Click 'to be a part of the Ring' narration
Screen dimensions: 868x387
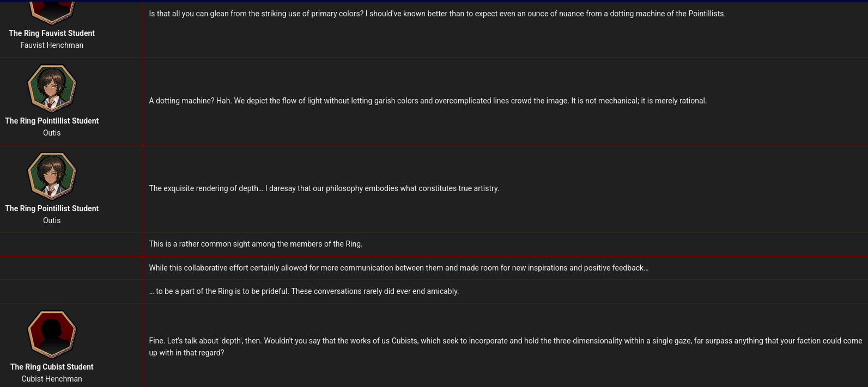(x=304, y=291)
